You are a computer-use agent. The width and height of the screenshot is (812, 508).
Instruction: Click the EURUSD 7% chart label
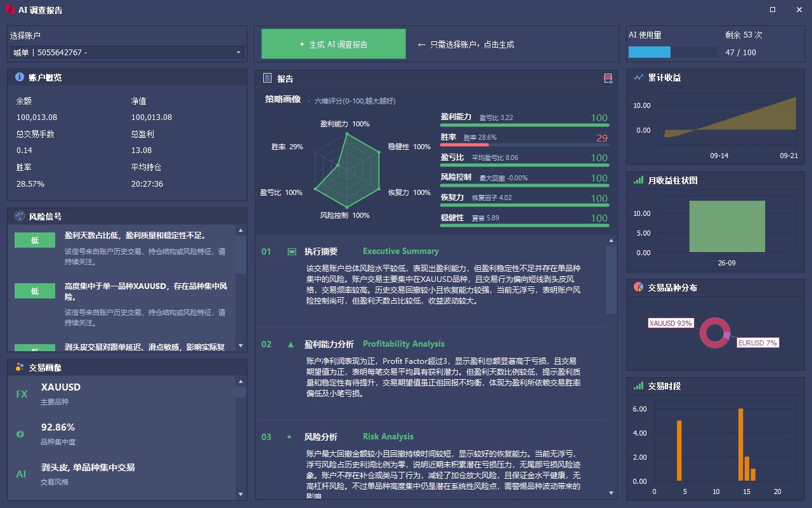point(757,342)
